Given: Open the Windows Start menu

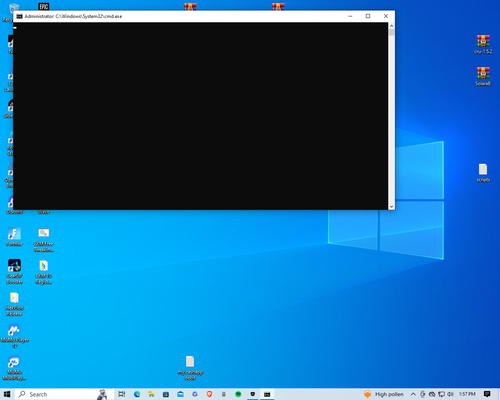Looking at the screenshot, I should click(7, 394).
